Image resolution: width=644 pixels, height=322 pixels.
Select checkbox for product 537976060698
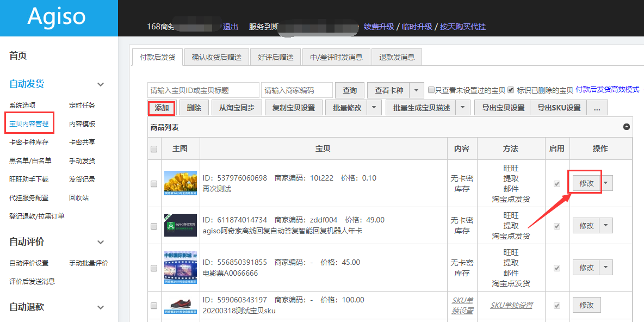point(154,184)
